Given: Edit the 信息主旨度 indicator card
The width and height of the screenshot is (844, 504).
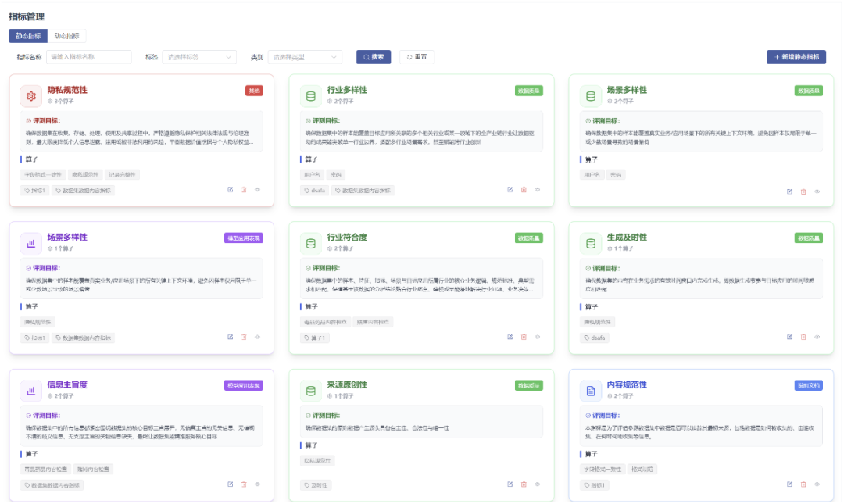Looking at the screenshot, I should pos(230,484).
